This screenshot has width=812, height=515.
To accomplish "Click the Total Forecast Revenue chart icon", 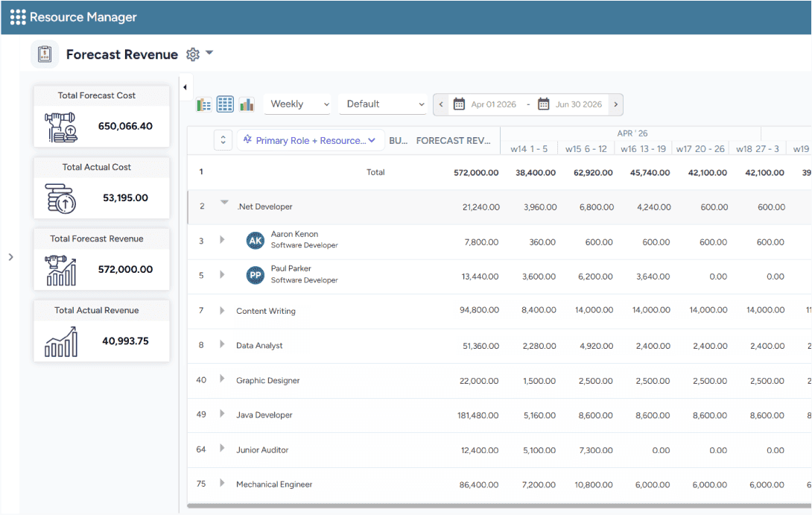I will [60, 271].
